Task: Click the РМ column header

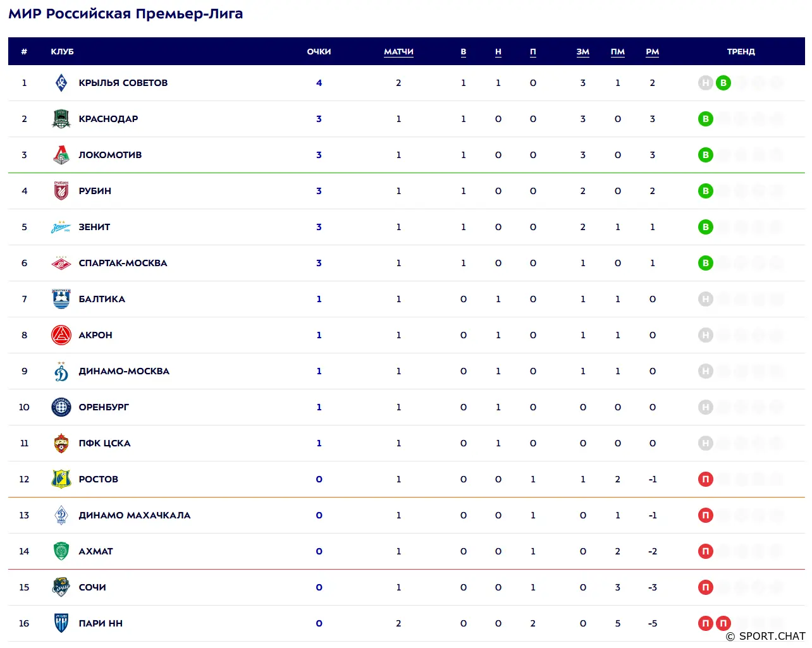Action: tap(653, 52)
